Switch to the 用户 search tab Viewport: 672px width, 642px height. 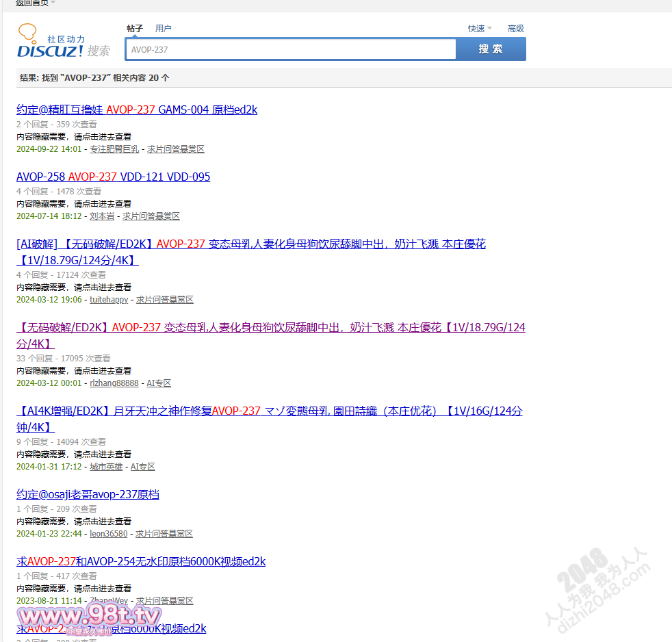[163, 29]
